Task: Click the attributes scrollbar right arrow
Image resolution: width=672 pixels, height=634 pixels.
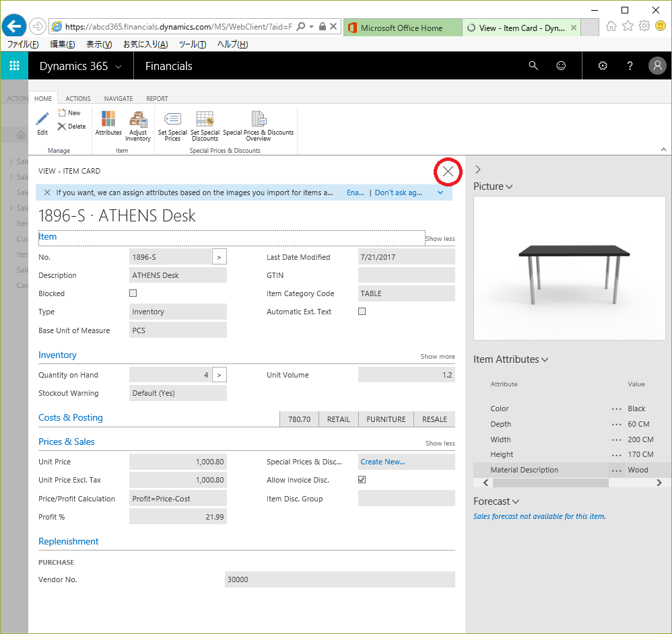Action: coord(659,483)
